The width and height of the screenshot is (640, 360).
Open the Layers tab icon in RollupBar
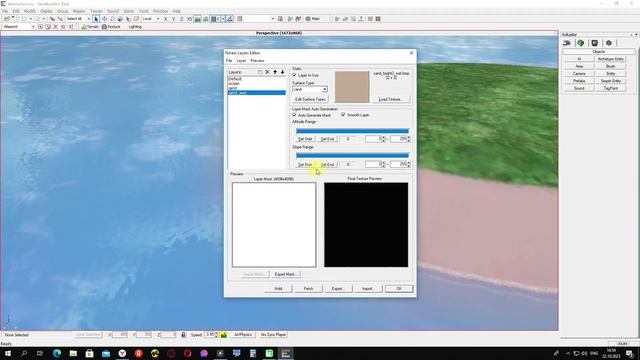(x=609, y=43)
